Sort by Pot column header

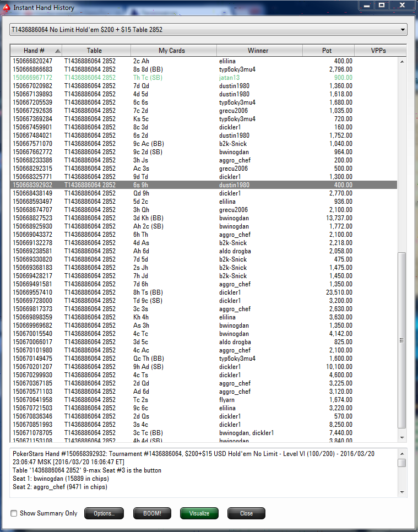coord(328,51)
